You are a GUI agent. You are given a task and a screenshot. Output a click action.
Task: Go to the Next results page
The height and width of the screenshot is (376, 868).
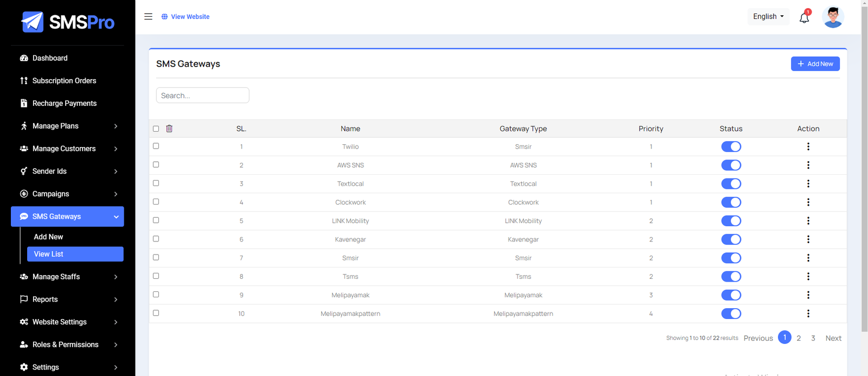tap(833, 338)
